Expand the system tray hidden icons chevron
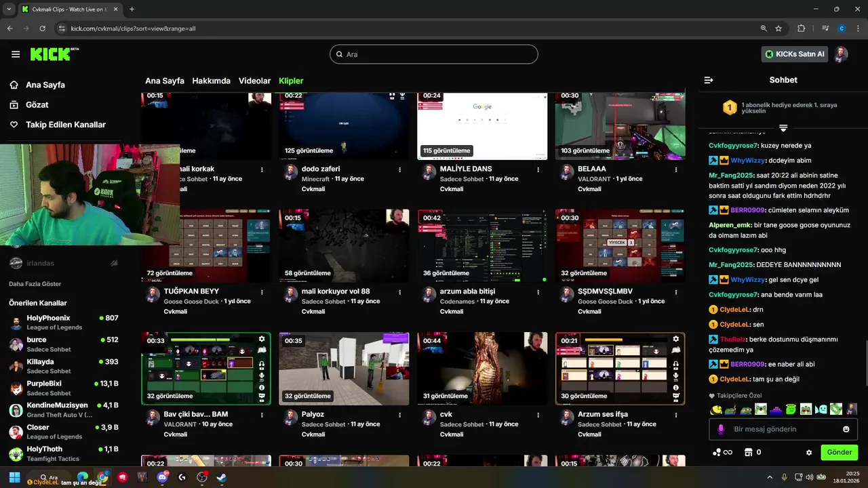The image size is (868, 488). point(769,478)
